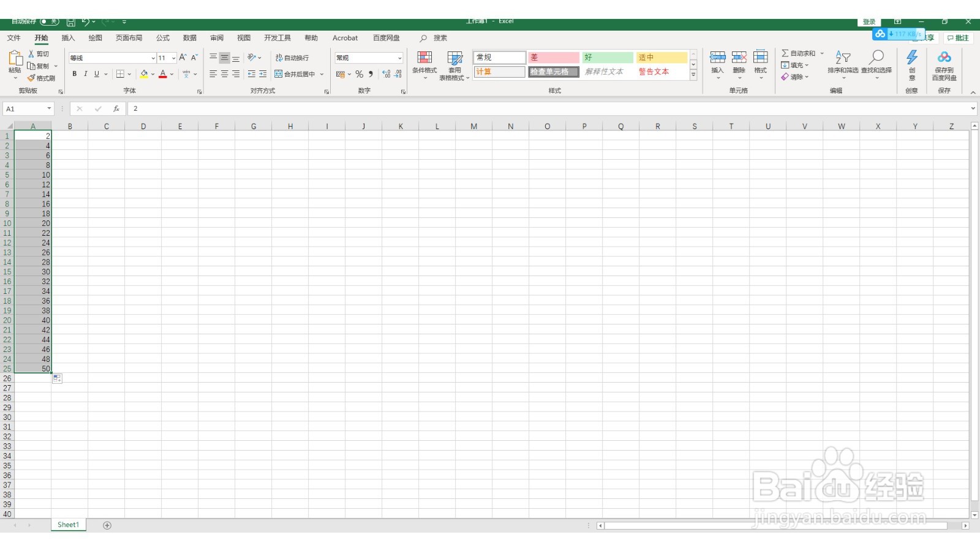This screenshot has height=551, width=980.
Task: Apply the Check Cell (检查单元格) style
Action: coord(554,72)
